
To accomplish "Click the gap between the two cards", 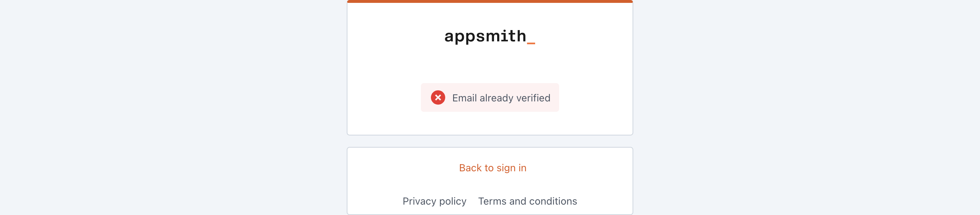I will 490,141.
